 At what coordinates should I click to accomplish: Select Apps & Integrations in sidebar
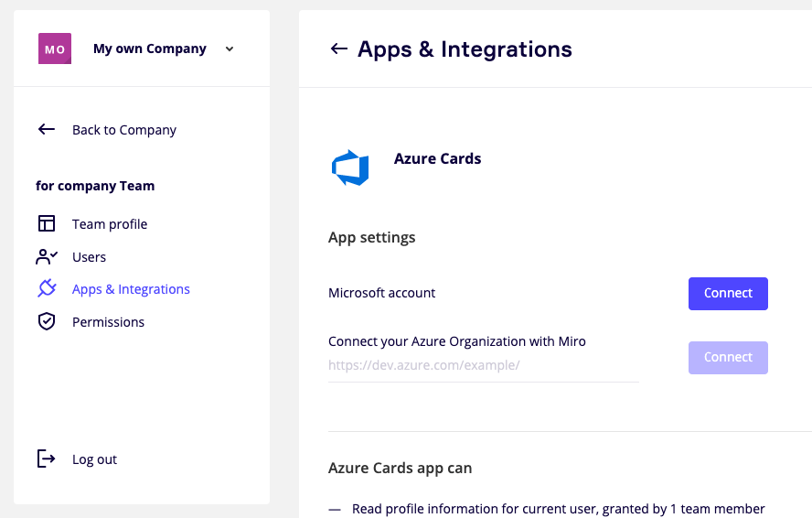(131, 289)
